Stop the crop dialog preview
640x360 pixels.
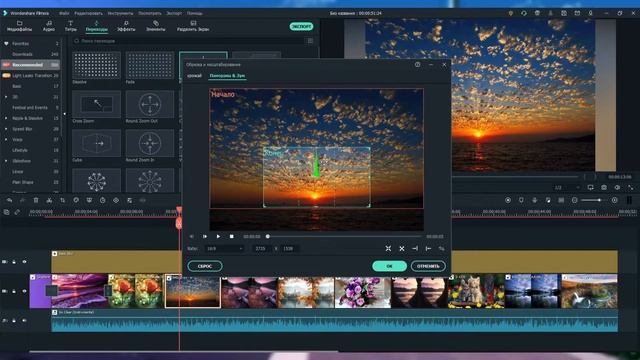pos(231,236)
